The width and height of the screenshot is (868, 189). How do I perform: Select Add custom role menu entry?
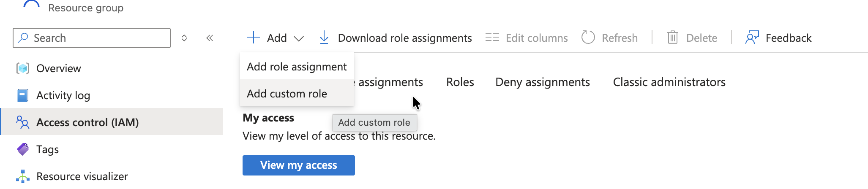(x=287, y=94)
